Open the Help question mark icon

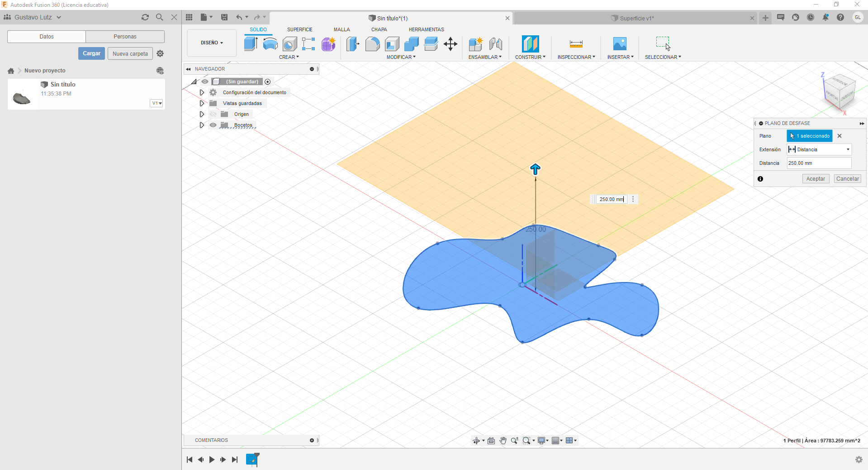point(840,17)
